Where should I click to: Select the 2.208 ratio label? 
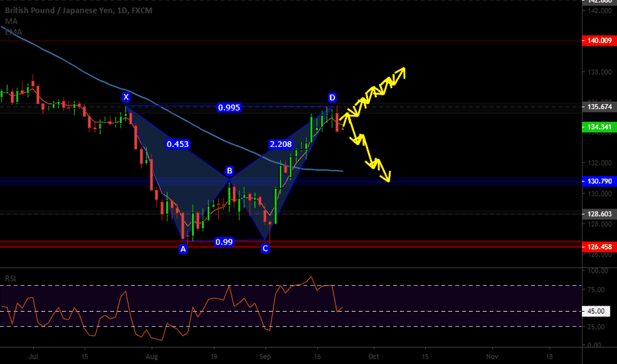coord(281,144)
